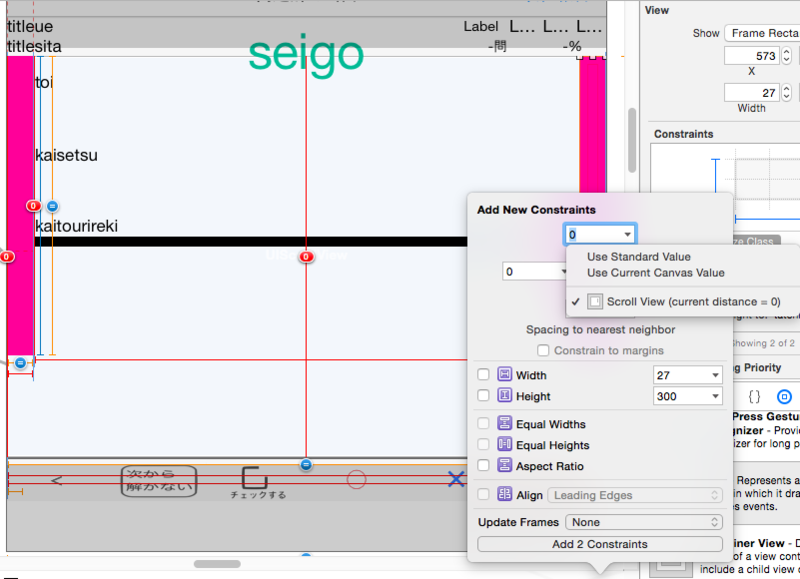
Task: Click the red circle button in bottom bar
Action: [x=356, y=479]
